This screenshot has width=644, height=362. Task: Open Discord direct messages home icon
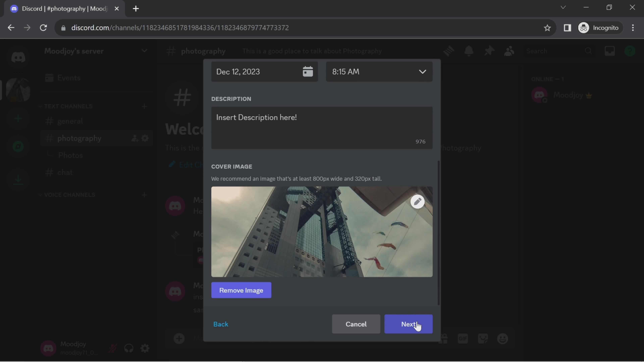pyautogui.click(x=18, y=57)
